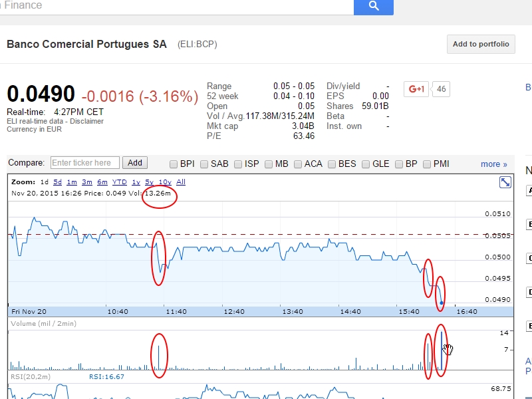The image size is (532, 399).
Task: Set chart zoom to 10y
Action: pos(165,182)
